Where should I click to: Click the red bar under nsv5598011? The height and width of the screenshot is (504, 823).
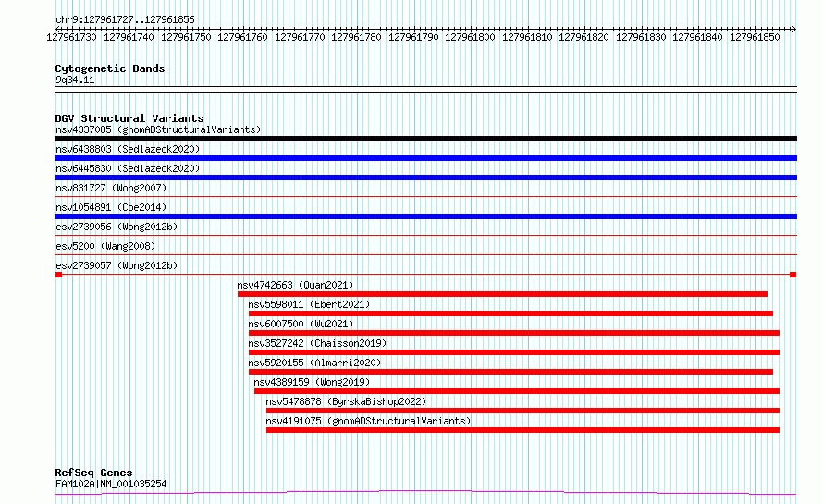(x=510, y=313)
